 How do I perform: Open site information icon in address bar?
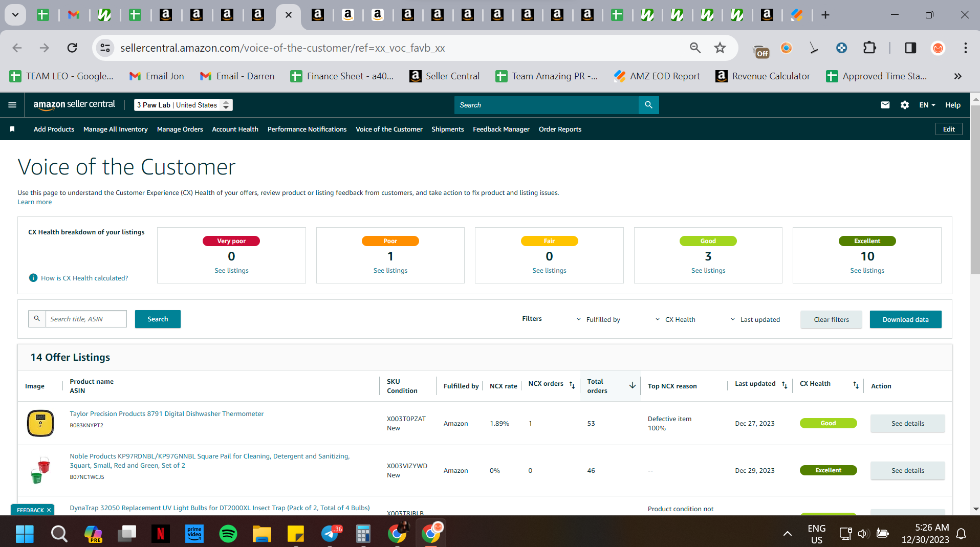tap(105, 48)
